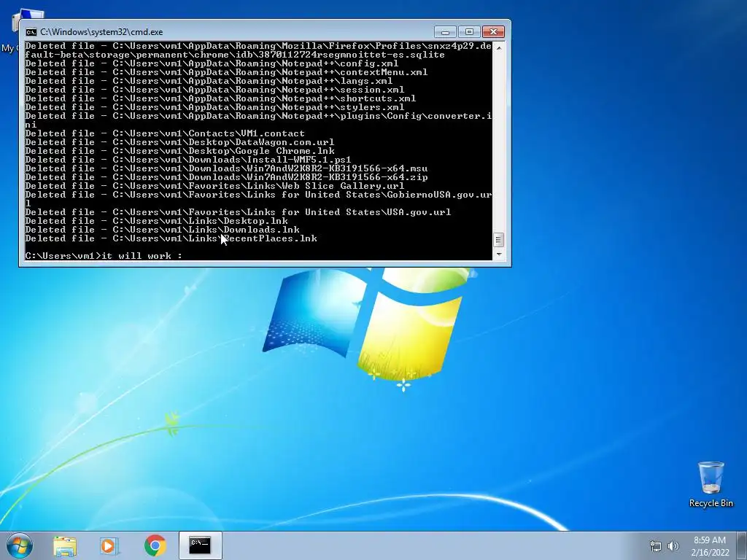
Task: Launch Google Chrome from the taskbar
Action: [155, 545]
